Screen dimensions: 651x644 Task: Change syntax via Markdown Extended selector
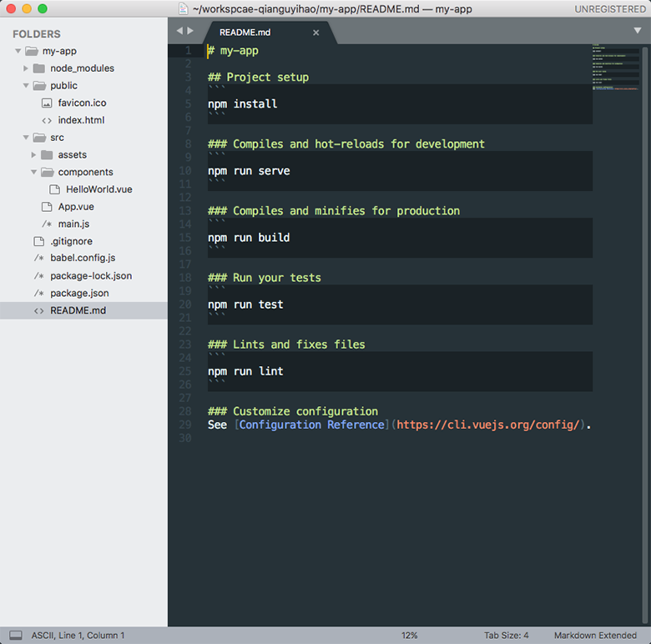[x=595, y=636]
